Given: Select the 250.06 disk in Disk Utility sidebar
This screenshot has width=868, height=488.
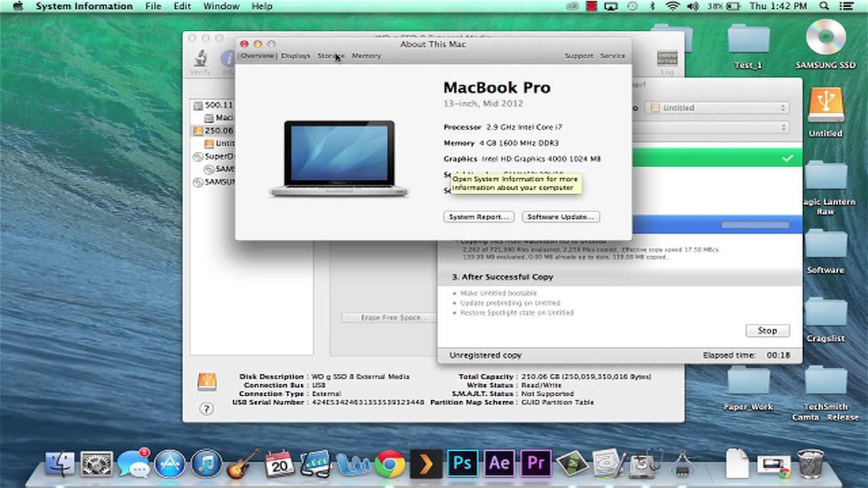Looking at the screenshot, I should tap(213, 131).
